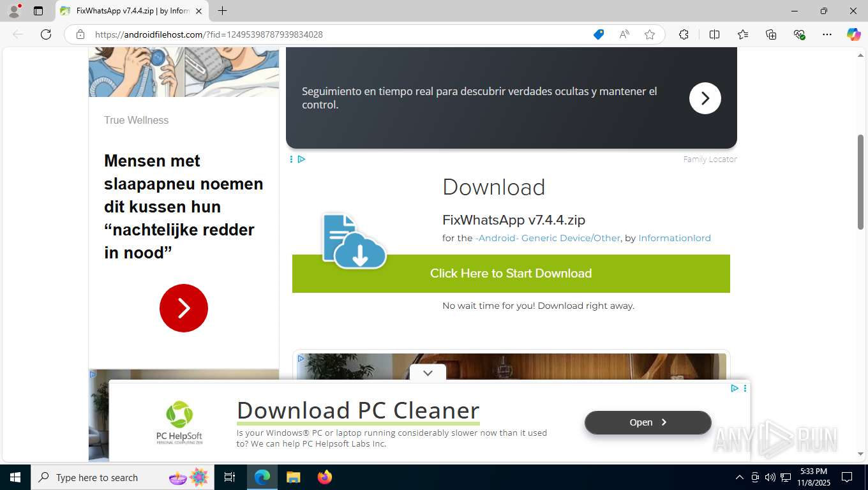868x490 pixels.
Task: Click Here to Start Download button
Action: [511, 274]
